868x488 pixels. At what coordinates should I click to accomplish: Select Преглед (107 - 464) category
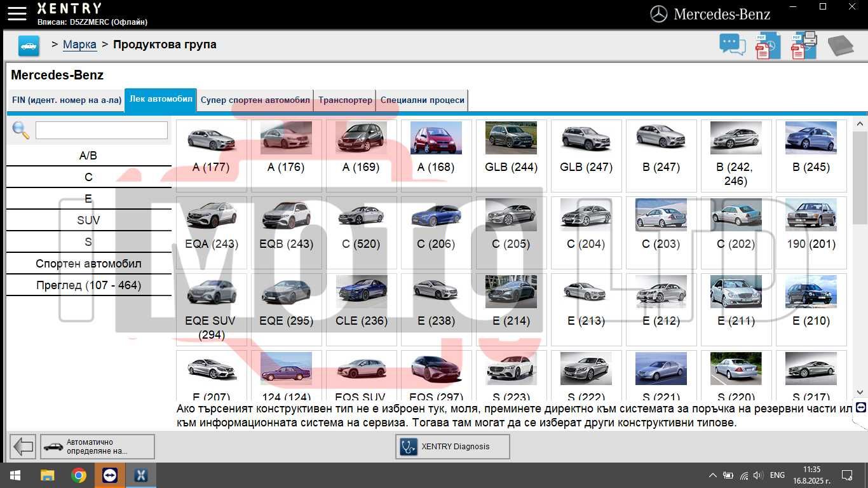click(89, 285)
